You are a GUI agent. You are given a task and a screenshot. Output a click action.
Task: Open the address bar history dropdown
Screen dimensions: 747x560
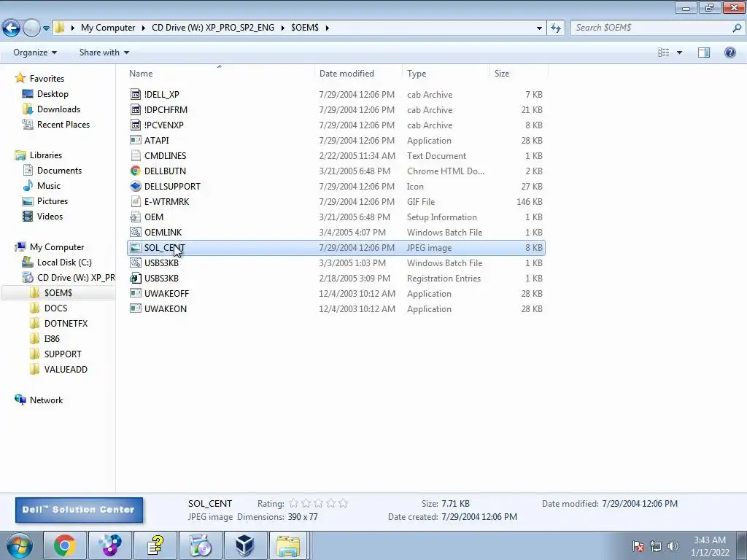pos(539,28)
